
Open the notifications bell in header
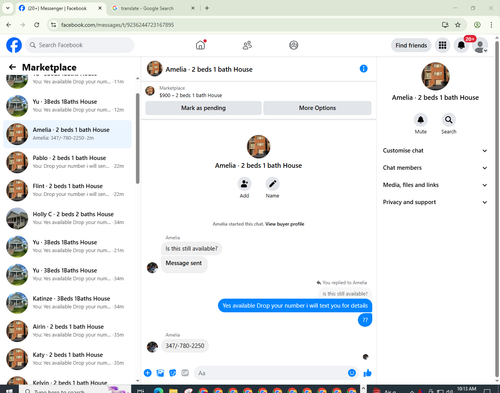tap(461, 45)
